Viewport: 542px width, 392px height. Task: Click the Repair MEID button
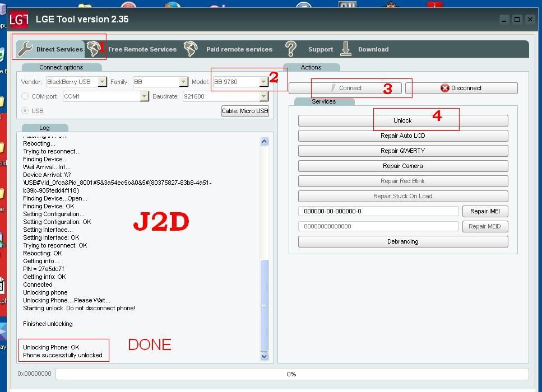point(485,227)
